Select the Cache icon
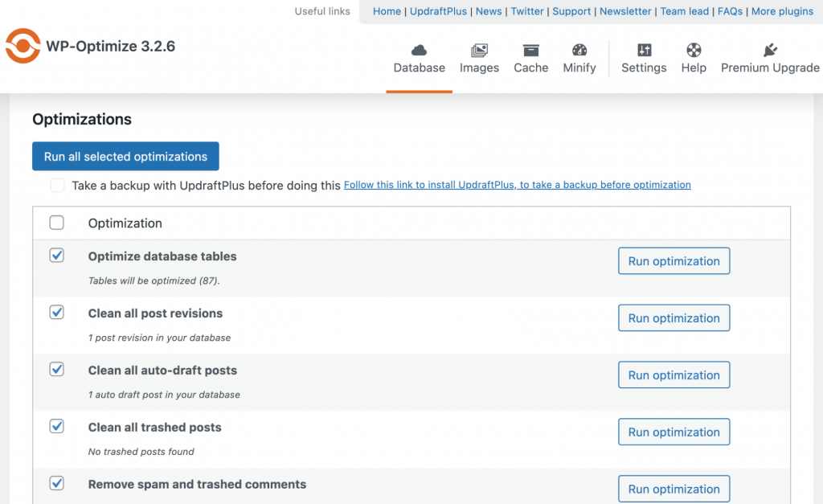 point(530,51)
